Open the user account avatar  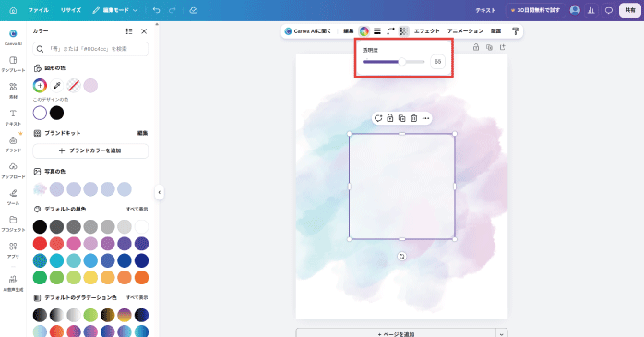coord(575,10)
